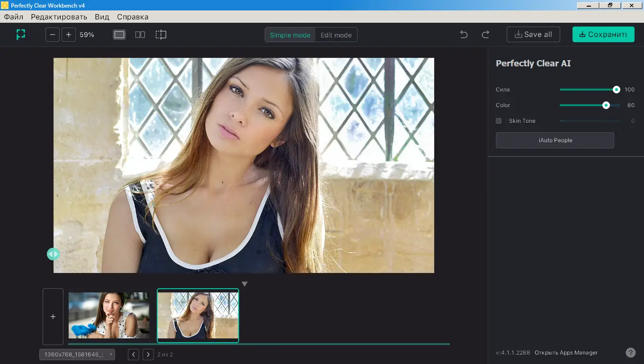The height and width of the screenshot is (364, 644).
Task: Zoom in with the plus button
Action: (69, 35)
